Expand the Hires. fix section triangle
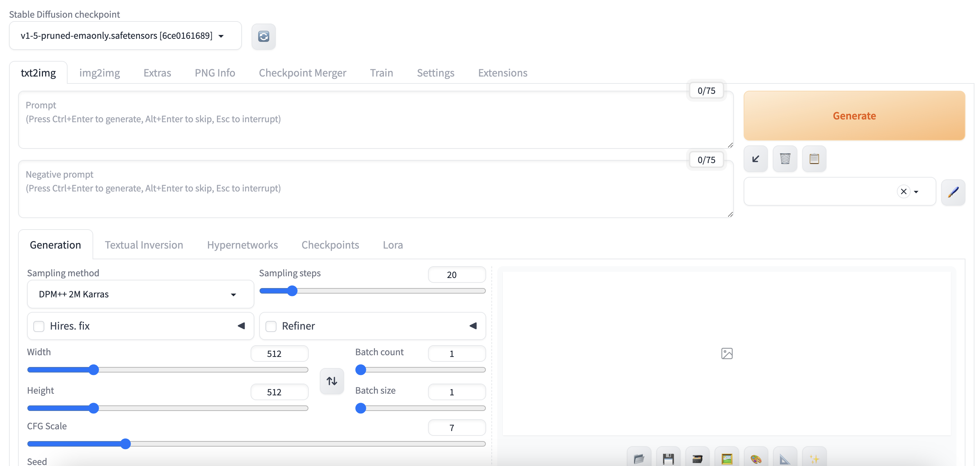Image resolution: width=980 pixels, height=466 pixels. (x=241, y=326)
